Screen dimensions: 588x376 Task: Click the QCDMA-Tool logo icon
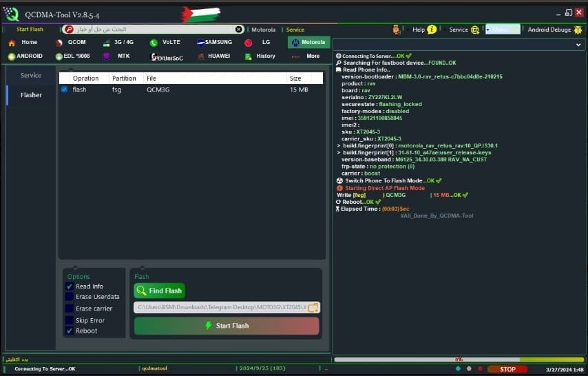(x=11, y=14)
